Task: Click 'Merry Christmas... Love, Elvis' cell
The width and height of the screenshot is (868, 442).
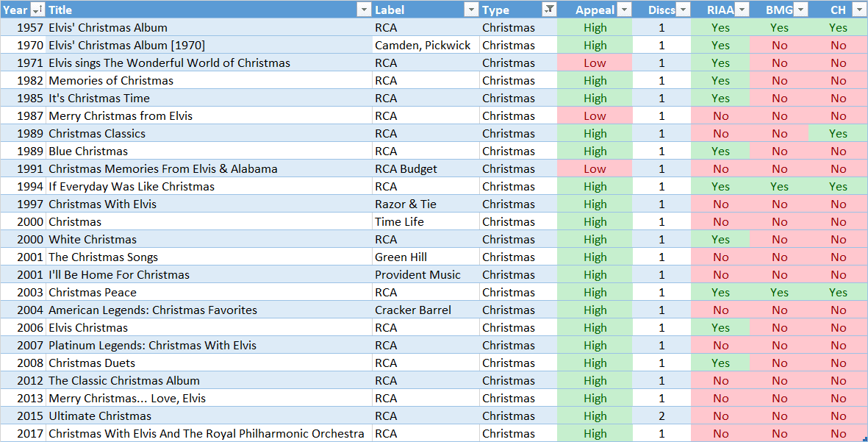Action: (209, 399)
